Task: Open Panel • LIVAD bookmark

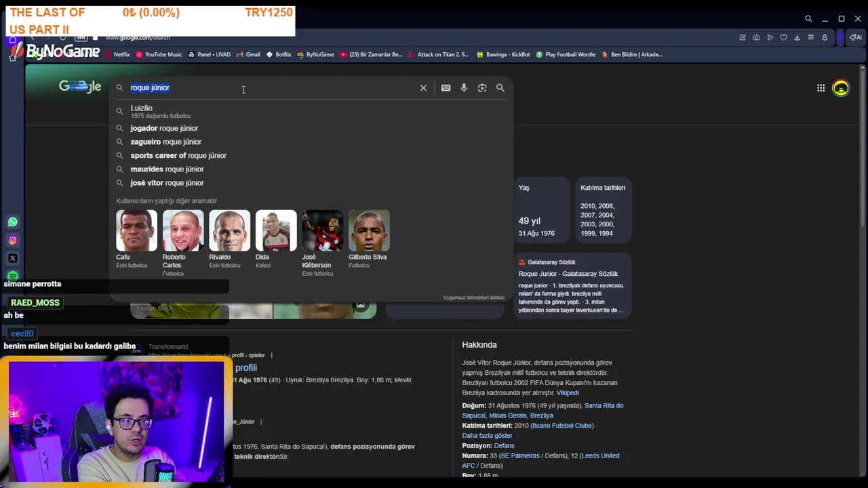Action: click(210, 54)
